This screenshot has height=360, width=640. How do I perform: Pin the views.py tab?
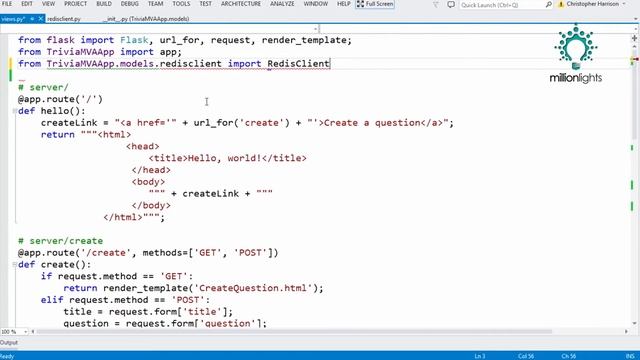[x=32, y=19]
